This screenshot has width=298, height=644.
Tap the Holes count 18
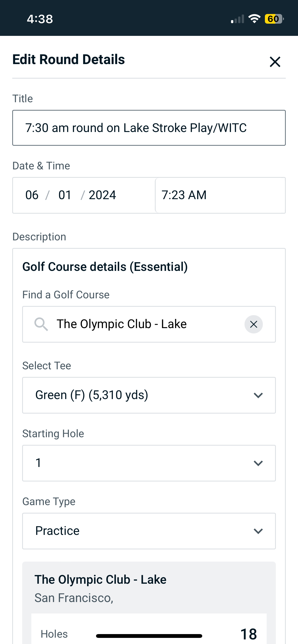click(x=249, y=634)
